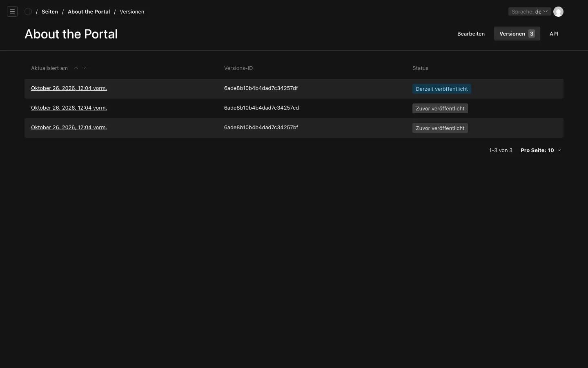
Task: Click the Status column header
Action: click(x=420, y=68)
